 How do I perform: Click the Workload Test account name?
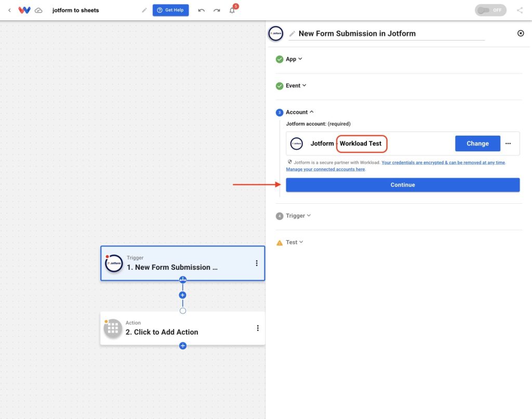pos(361,143)
